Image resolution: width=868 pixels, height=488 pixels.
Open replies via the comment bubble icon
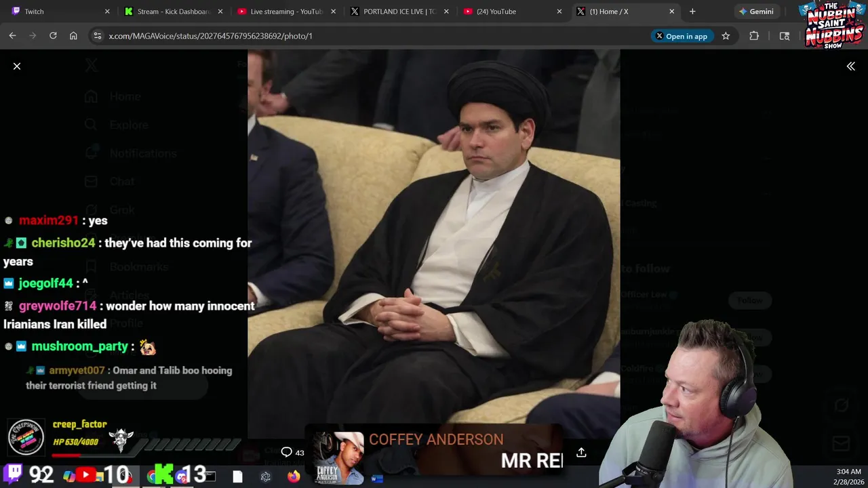pyautogui.click(x=286, y=452)
